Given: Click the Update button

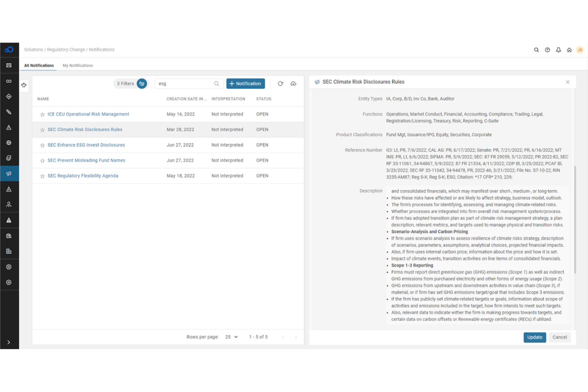Looking at the screenshot, I should coord(535,337).
